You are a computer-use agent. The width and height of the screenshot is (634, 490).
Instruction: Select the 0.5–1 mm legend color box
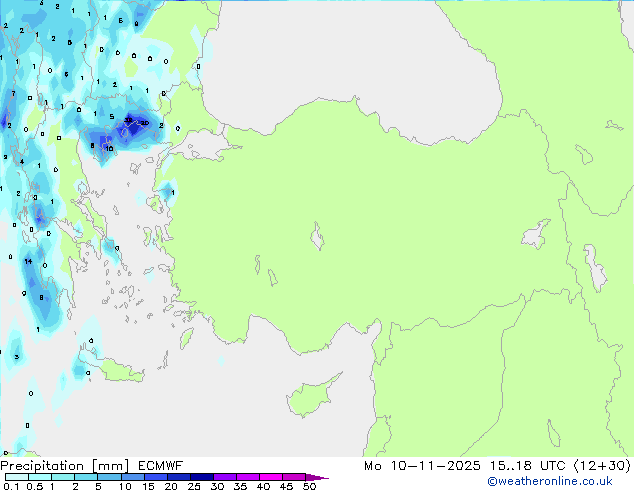point(40,477)
